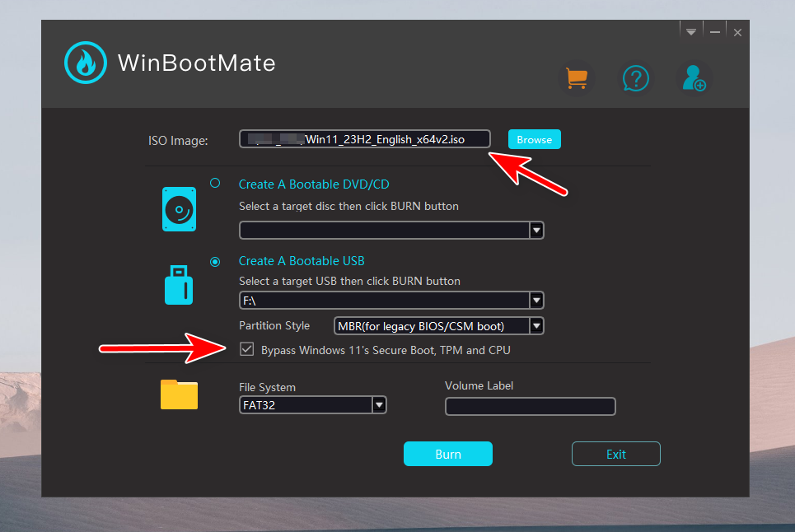Close the WinBootMate window
This screenshot has width=795, height=532.
(x=737, y=32)
